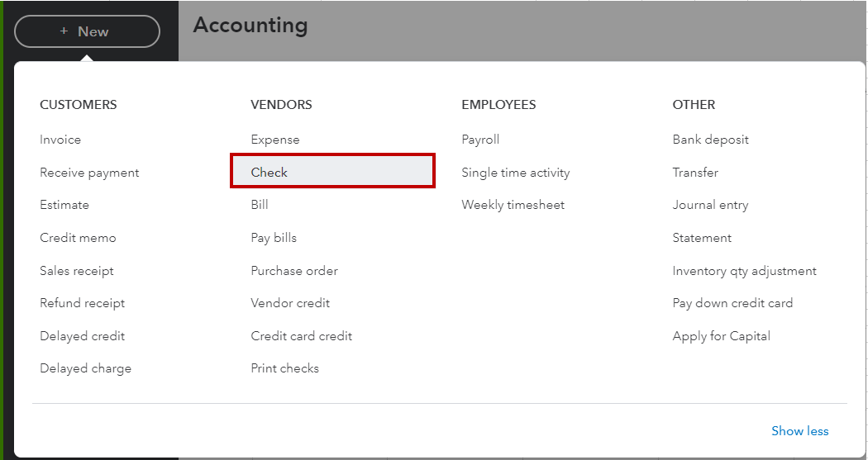This screenshot has width=868, height=460.
Task: Select Credit memo entry
Action: (x=78, y=238)
